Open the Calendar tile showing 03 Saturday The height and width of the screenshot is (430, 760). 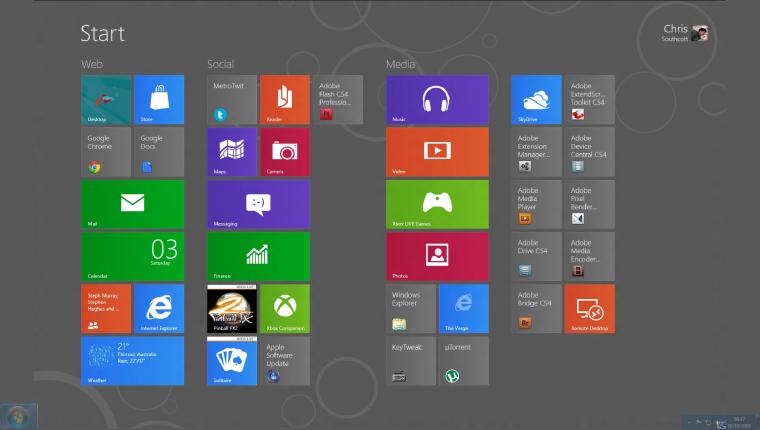click(132, 256)
